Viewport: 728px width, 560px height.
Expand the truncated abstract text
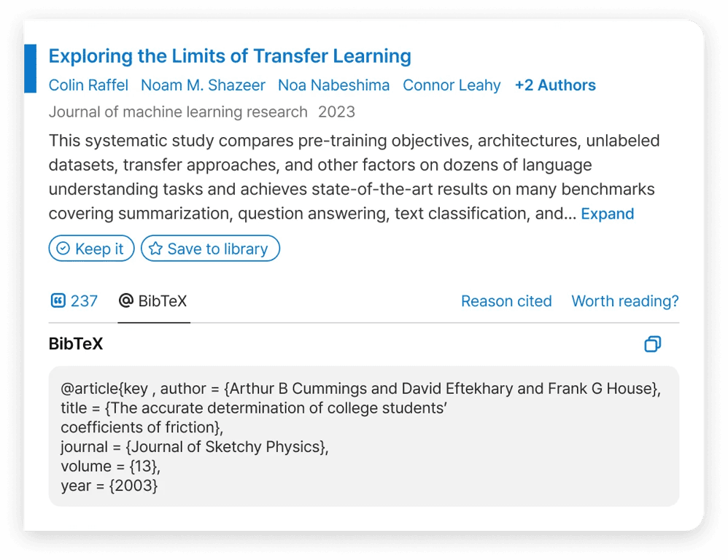[x=607, y=214]
